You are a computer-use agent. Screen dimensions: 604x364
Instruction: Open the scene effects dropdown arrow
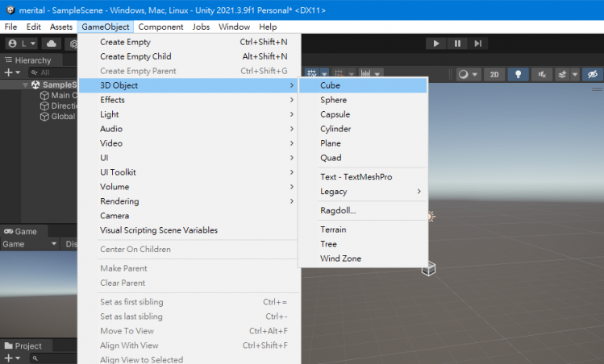pyautogui.click(x=575, y=74)
